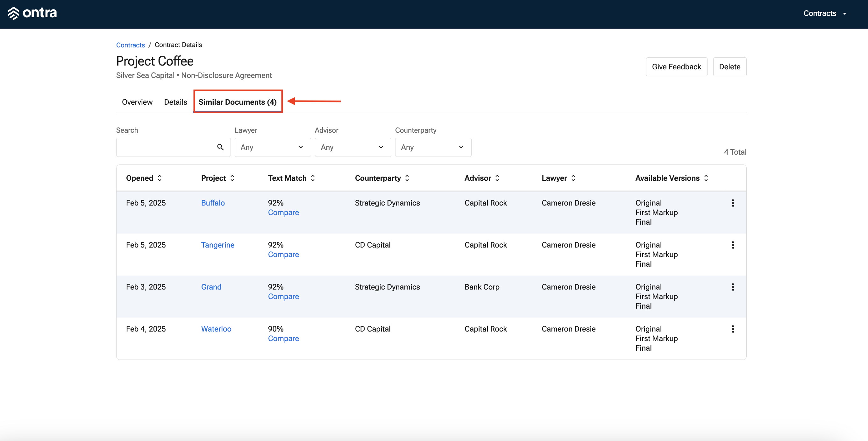
Task: Click the Delete button
Action: 729,66
